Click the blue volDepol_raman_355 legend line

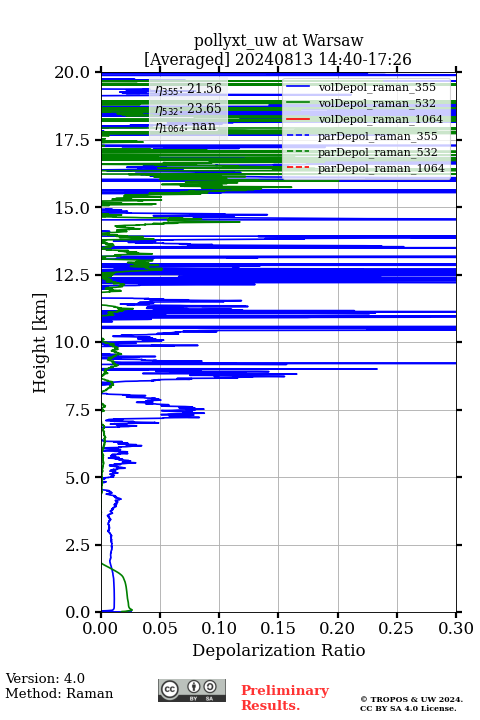(x=298, y=87)
